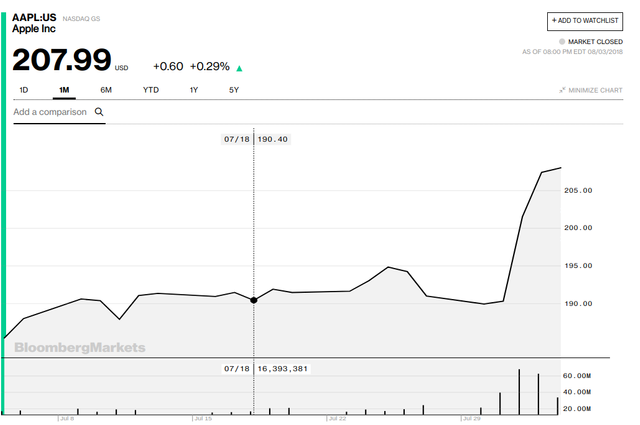This screenshot has height=425, width=640.
Task: Click the black data point marker on 07/18
Action: pyautogui.click(x=253, y=300)
